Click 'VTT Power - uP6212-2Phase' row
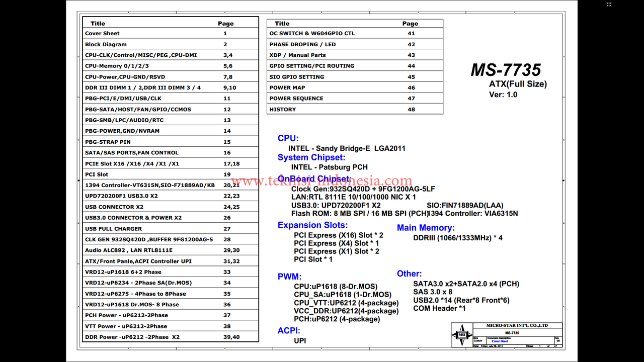This screenshot has width=644, height=362. coord(171,326)
